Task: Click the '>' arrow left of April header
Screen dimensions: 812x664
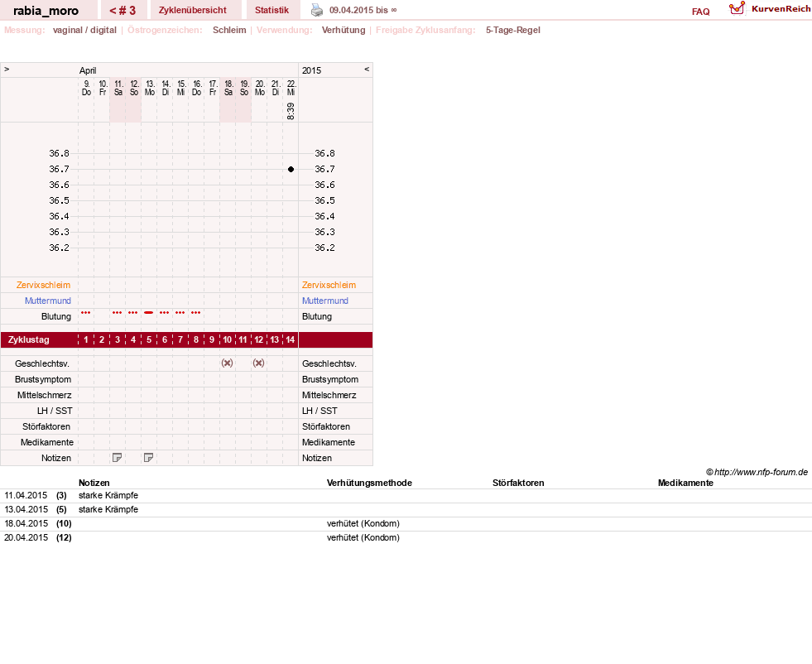Action: tap(7, 69)
